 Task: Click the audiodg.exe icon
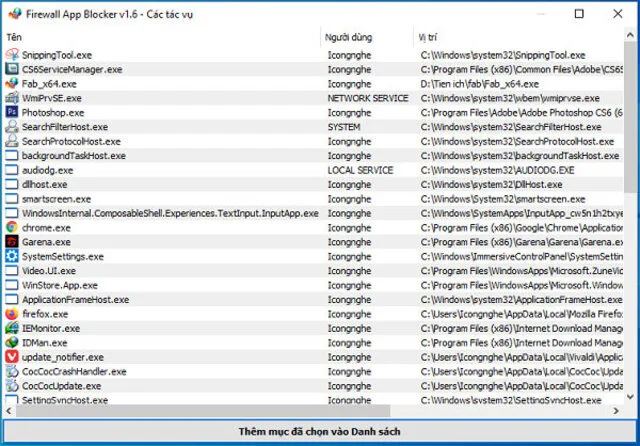[12, 170]
